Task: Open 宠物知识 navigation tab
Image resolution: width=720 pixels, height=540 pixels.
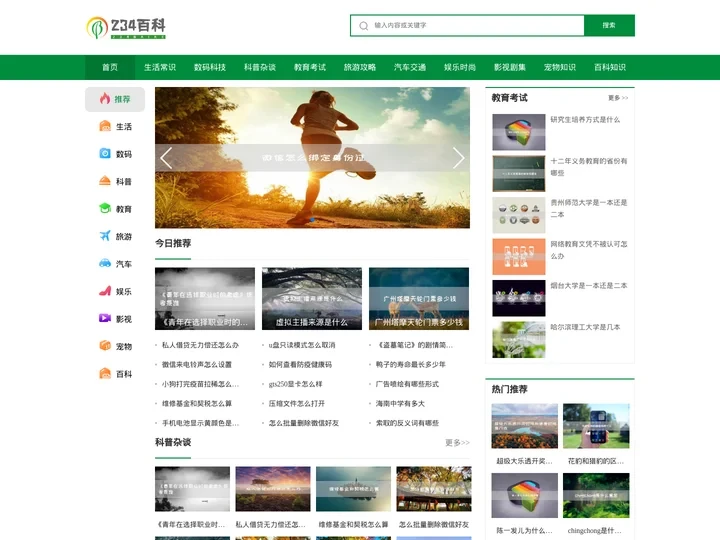Action: 560,68
